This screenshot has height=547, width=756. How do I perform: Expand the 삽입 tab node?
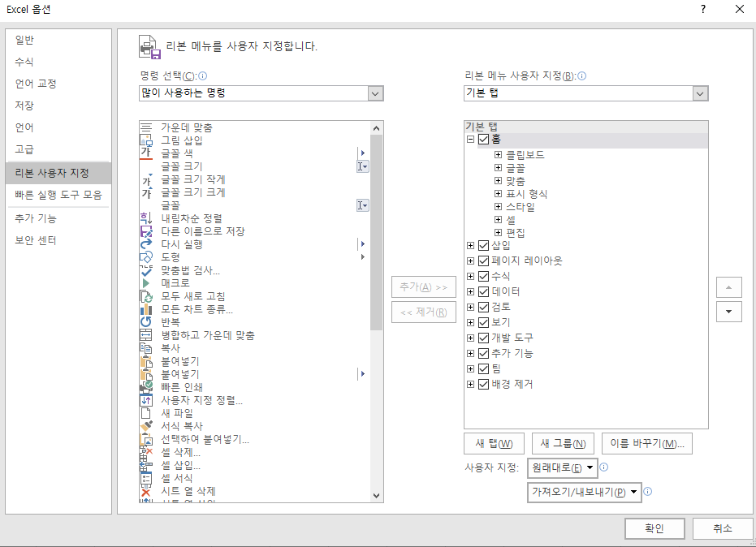tap(471, 245)
